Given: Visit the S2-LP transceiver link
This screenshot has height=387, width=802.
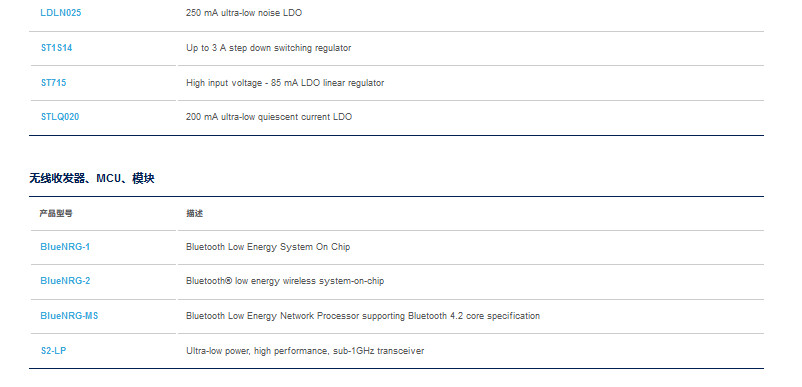Looking at the screenshot, I should coord(53,351).
